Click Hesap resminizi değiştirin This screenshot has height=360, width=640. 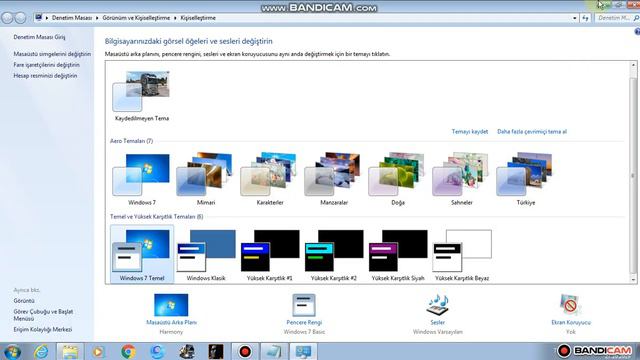click(x=45, y=76)
